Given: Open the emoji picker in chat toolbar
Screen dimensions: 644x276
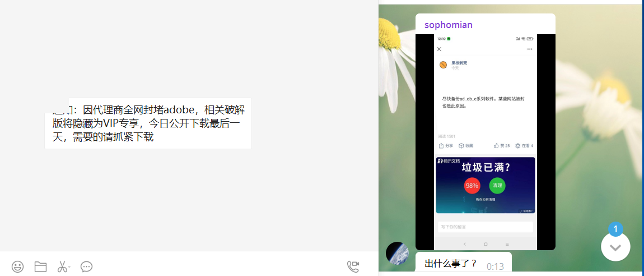Looking at the screenshot, I should (18, 266).
